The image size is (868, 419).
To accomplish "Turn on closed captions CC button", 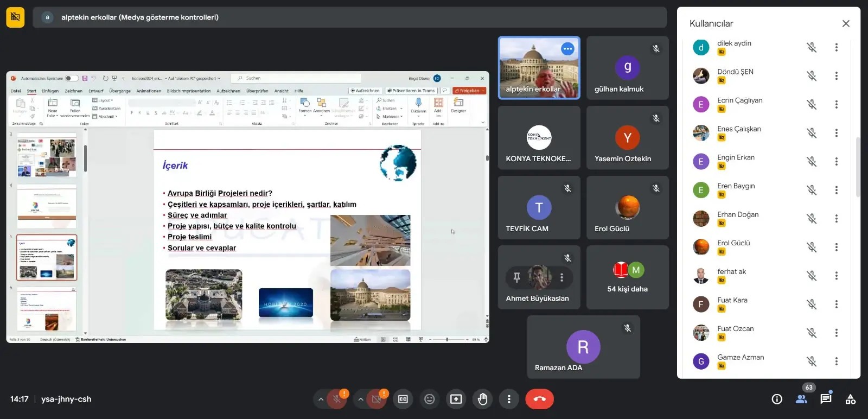I will pyautogui.click(x=403, y=399).
